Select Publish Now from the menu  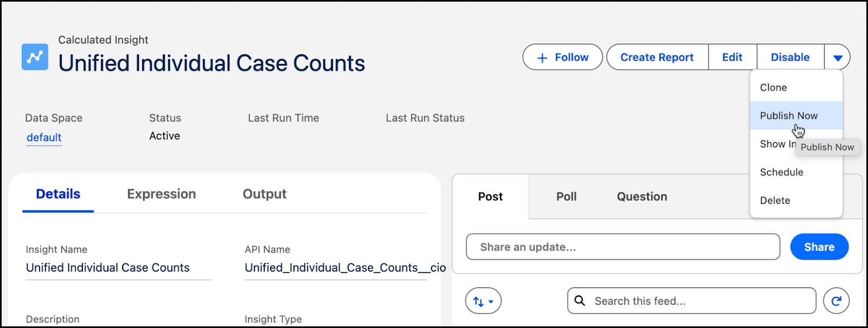click(788, 115)
